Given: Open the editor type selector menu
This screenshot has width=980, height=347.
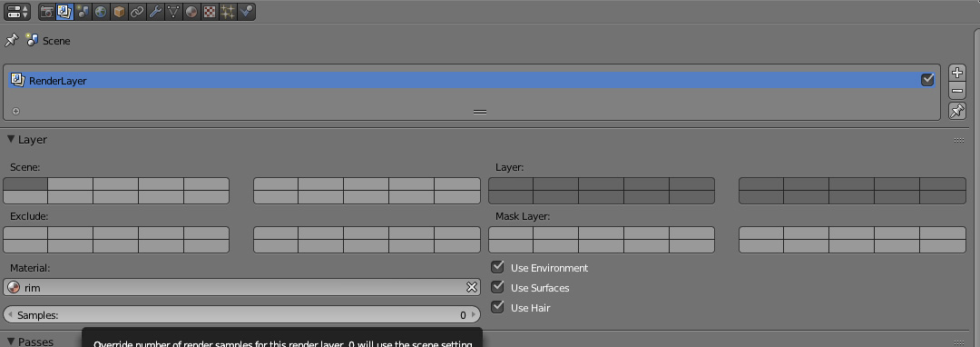Looking at the screenshot, I should tap(17, 11).
